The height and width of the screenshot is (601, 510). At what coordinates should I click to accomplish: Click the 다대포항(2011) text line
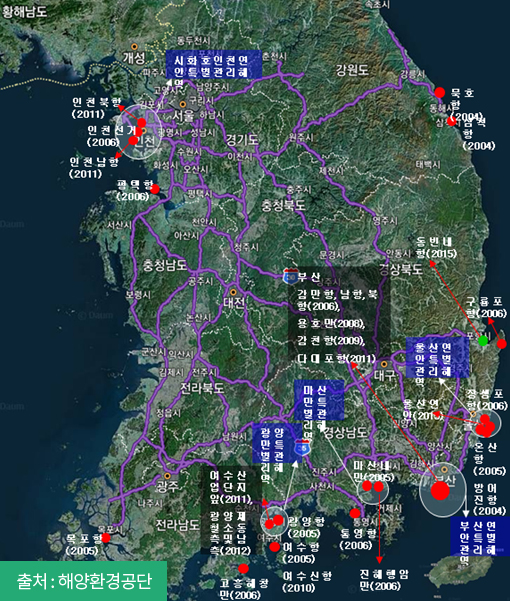tap(336, 359)
